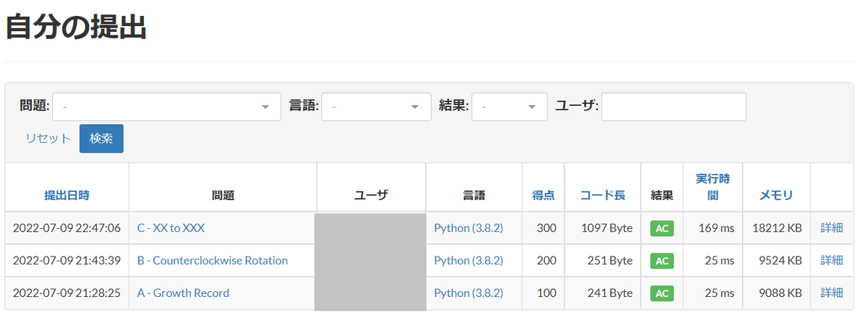
Task: Click the AC badge of 1097 Byte submission
Action: (662, 228)
